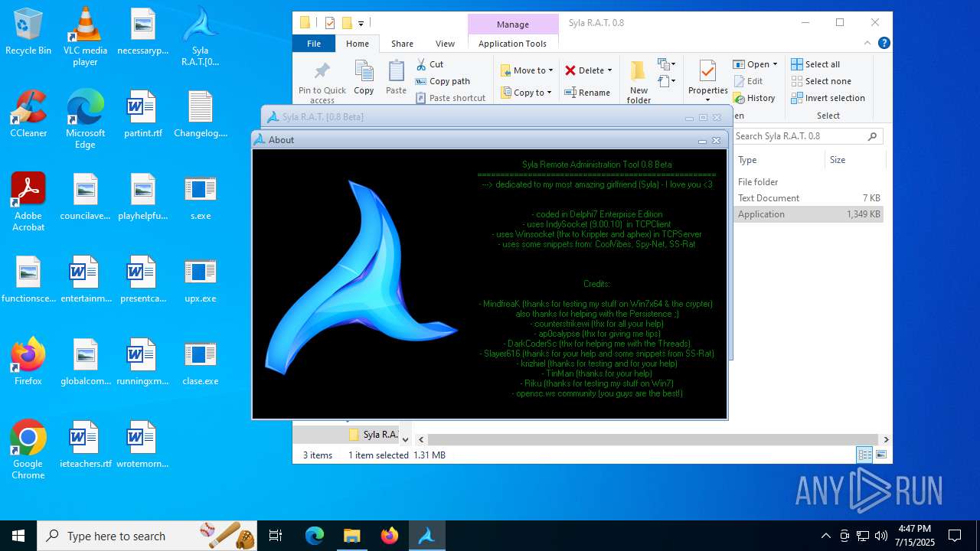
Task: Click Invert selection in ribbon
Action: point(828,98)
